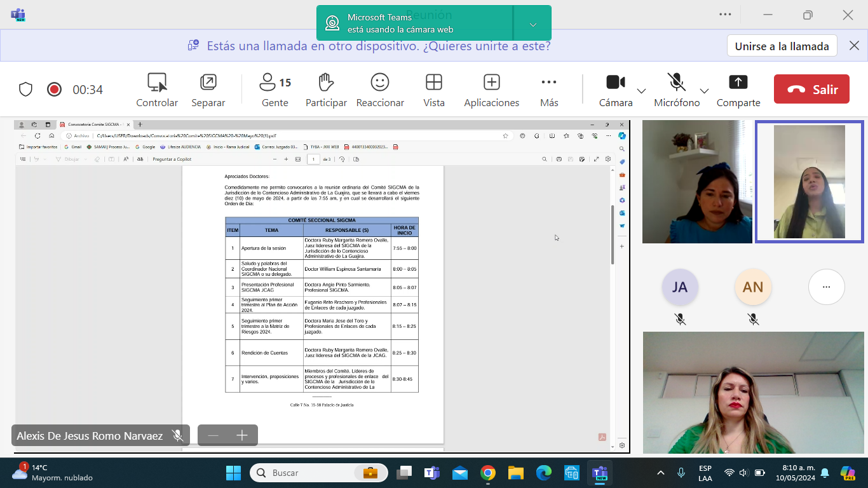This screenshot has height=488, width=868.
Task: Open Microsoft Edge from taskbar
Action: coord(544,473)
